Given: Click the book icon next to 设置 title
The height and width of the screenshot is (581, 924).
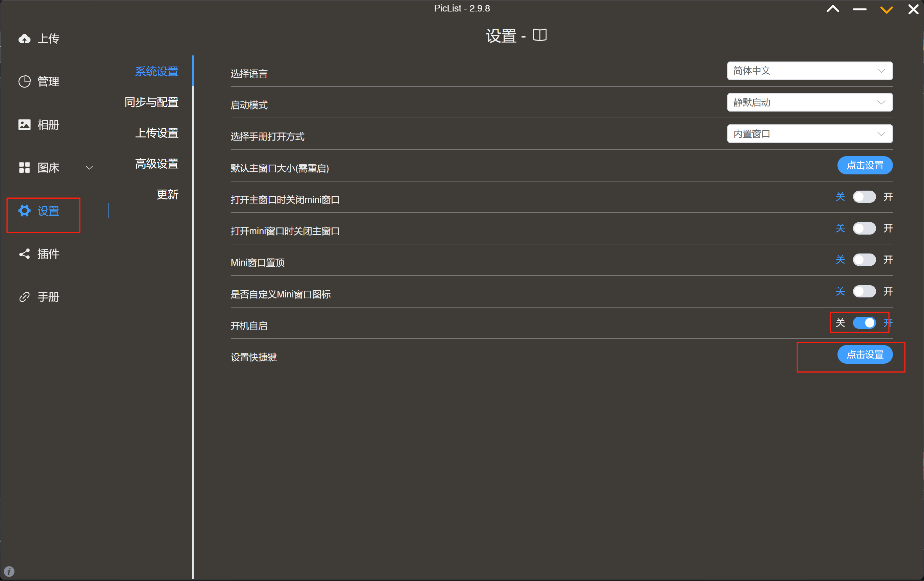Looking at the screenshot, I should 540,35.
